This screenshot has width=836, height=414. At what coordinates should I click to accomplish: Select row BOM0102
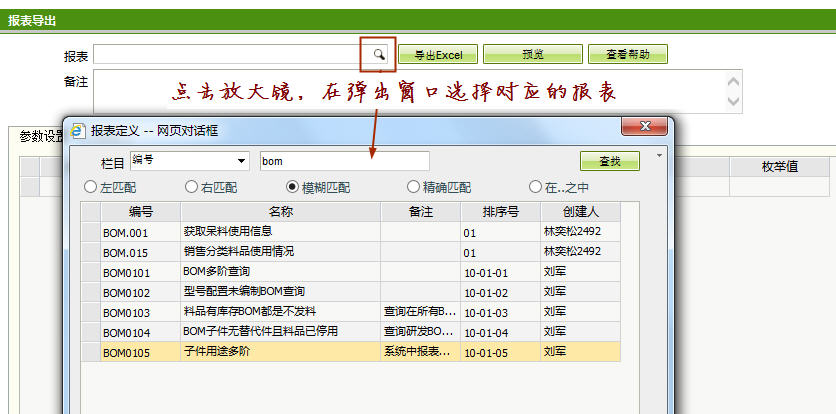click(351, 292)
